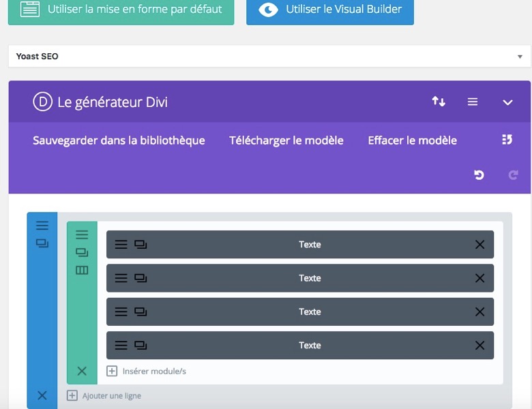Click Effacer le modèle
This screenshot has height=409, width=532.
coord(413,140)
